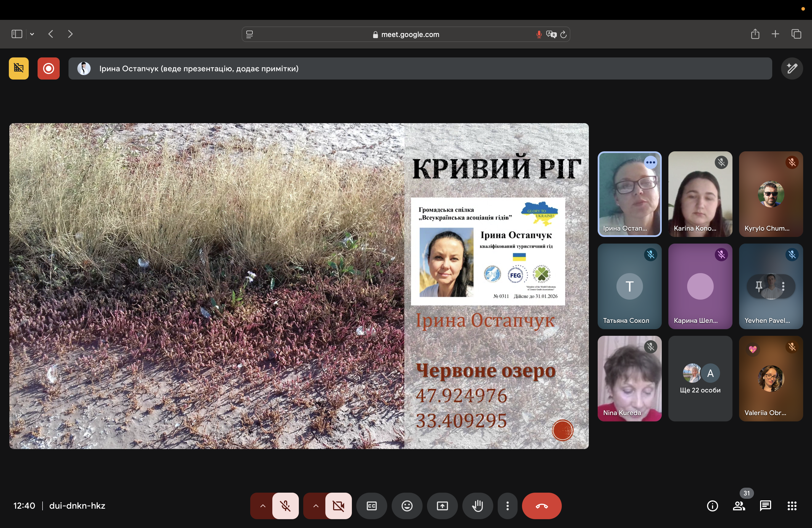Viewport: 812px width, 528px height.
Task: Select Nina Kureda video tile
Action: (x=629, y=379)
